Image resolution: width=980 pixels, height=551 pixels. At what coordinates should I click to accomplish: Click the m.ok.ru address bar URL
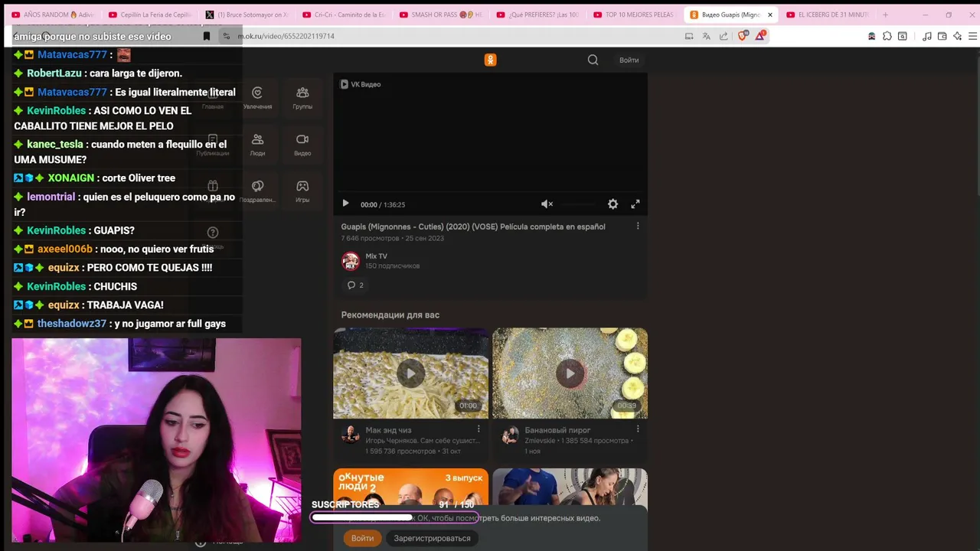tap(286, 36)
